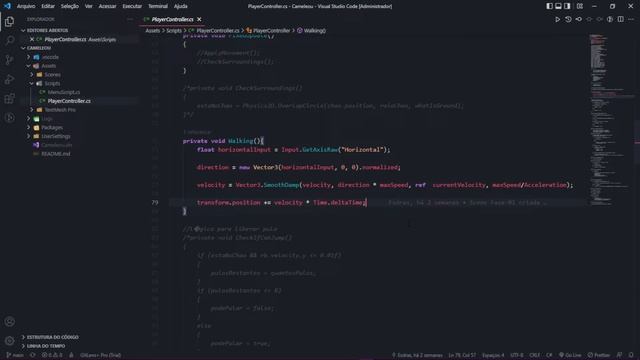Collapse the Assets folder
Screen dimensions: 640x360
click(x=29, y=66)
